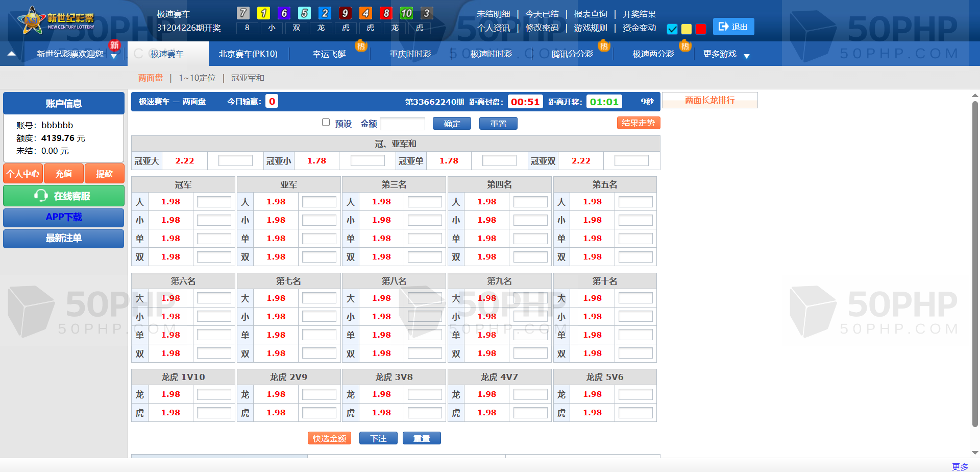Viewport: 980px width, 472px height.
Task: Choose the red theme color swatch
Action: [701, 29]
